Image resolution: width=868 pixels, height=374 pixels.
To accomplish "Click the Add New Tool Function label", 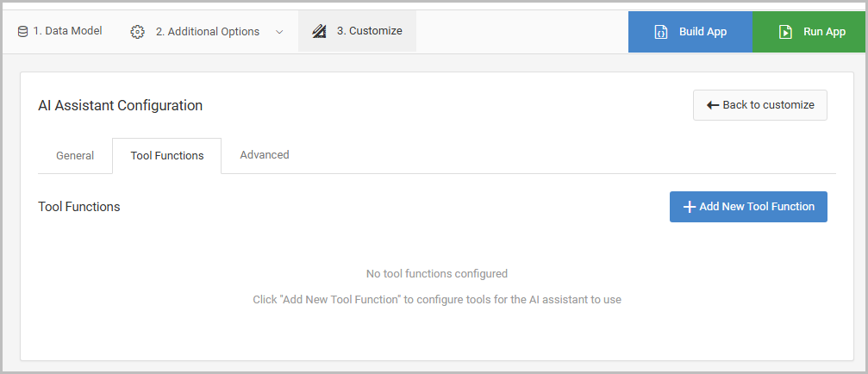I will (x=757, y=207).
